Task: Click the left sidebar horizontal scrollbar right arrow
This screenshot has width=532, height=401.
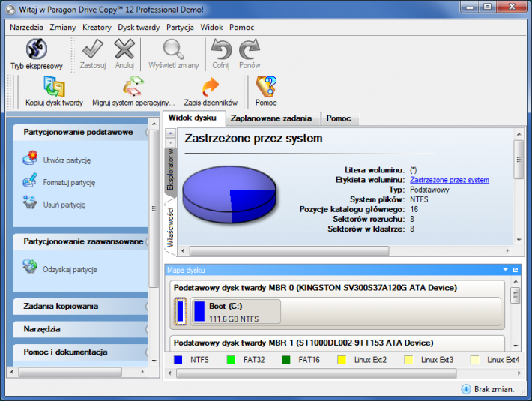Action: coord(142,372)
